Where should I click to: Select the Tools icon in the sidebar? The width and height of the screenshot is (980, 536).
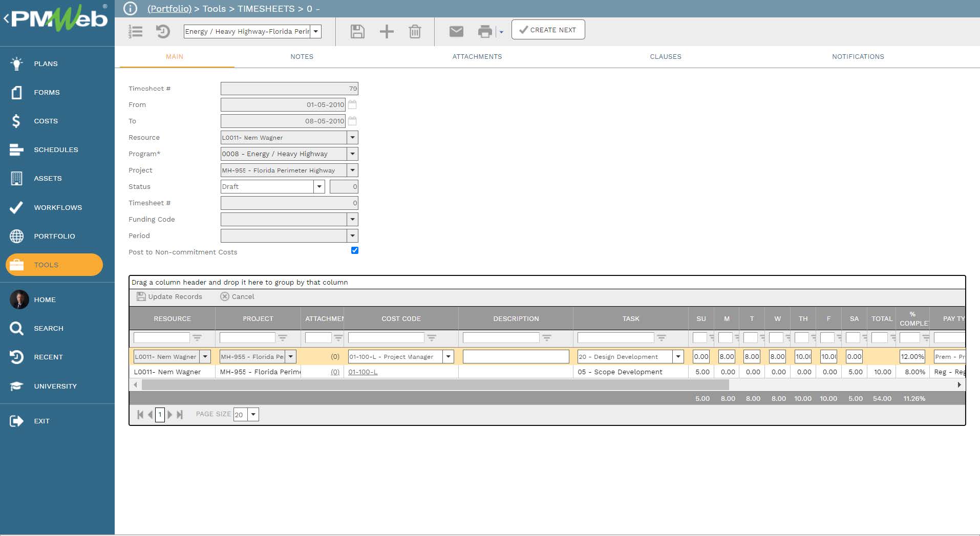tap(18, 265)
